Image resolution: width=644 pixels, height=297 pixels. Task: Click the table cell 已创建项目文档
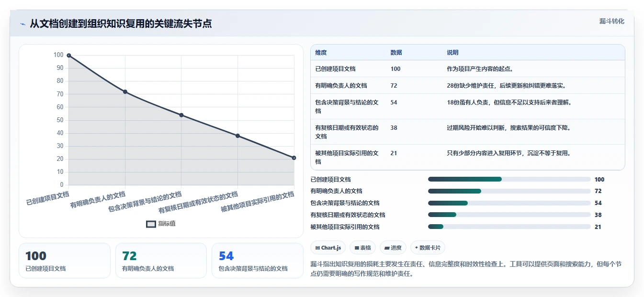coord(335,69)
